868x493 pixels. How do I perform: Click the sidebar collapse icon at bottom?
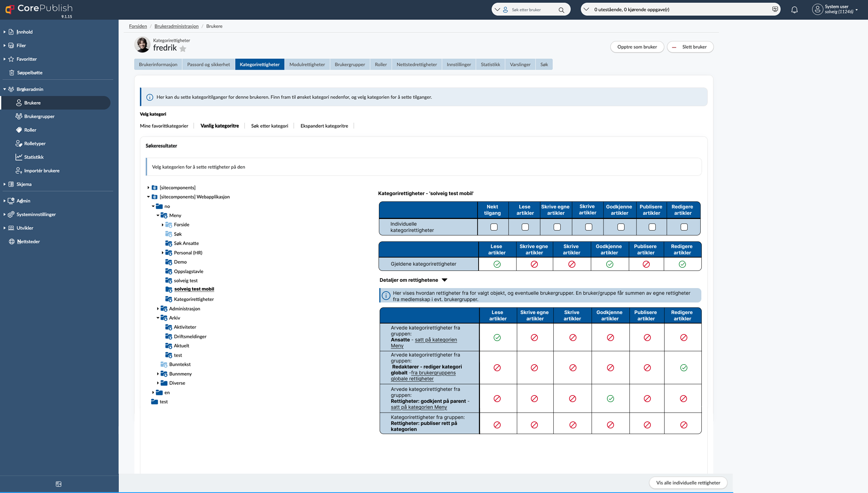tap(59, 484)
